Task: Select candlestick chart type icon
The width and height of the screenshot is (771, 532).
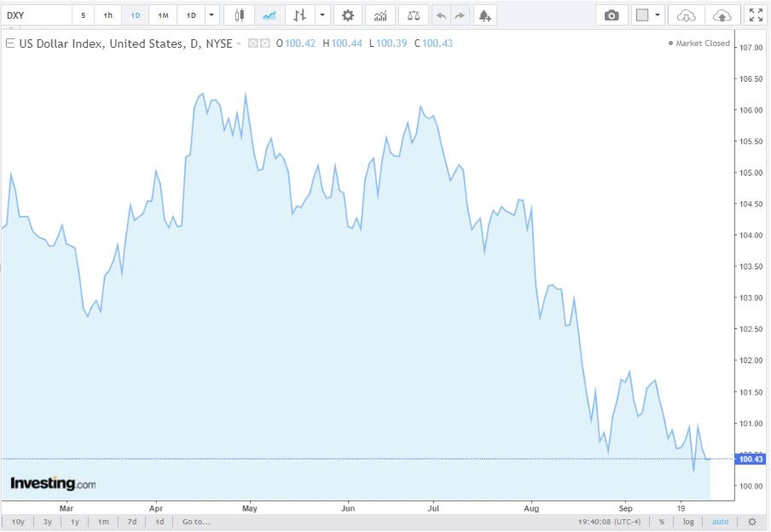Action: [x=240, y=15]
